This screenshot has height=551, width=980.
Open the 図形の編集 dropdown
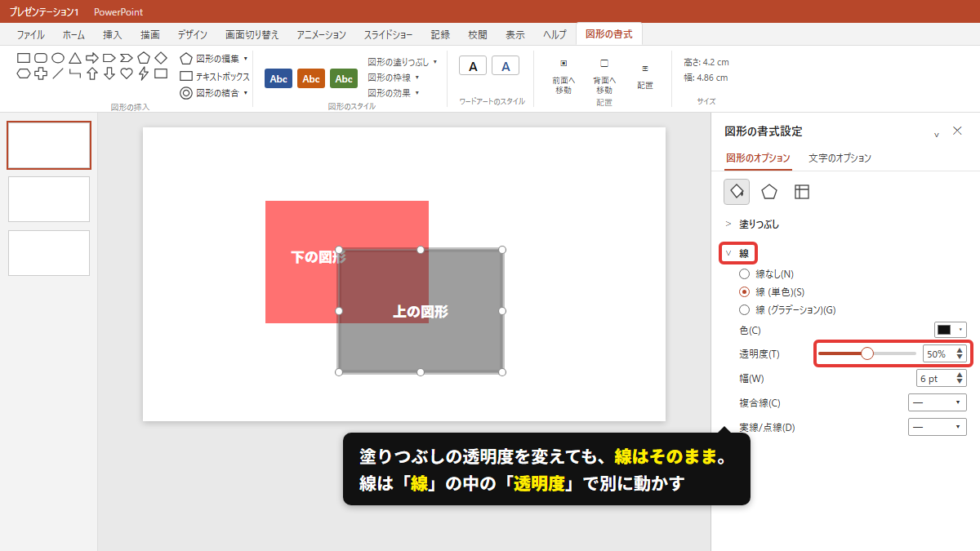click(x=214, y=59)
